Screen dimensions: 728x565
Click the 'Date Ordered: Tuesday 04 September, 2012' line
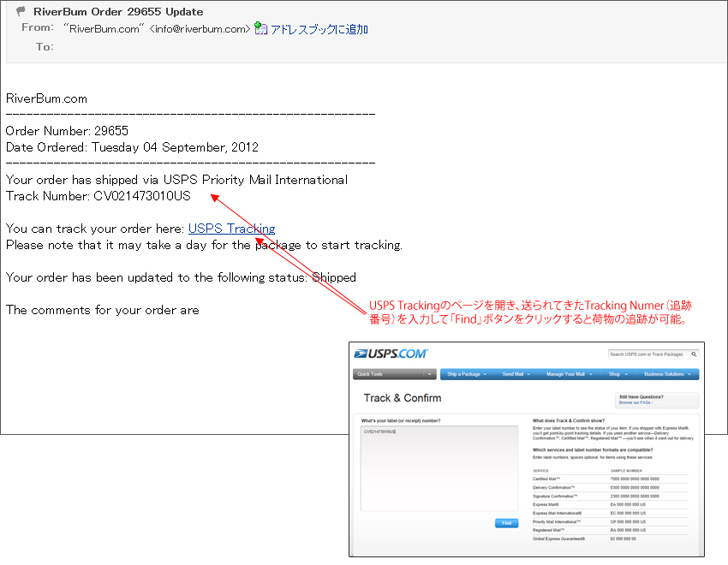click(132, 147)
